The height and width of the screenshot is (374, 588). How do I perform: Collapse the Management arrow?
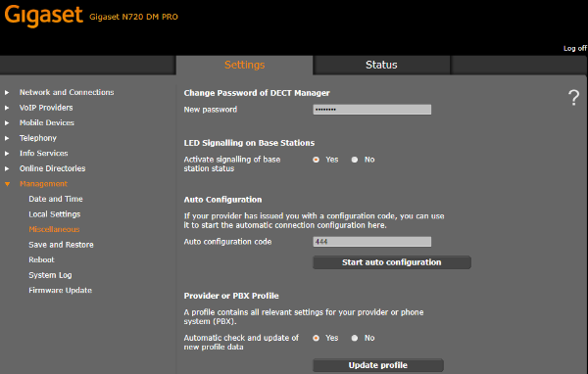pos(7,184)
